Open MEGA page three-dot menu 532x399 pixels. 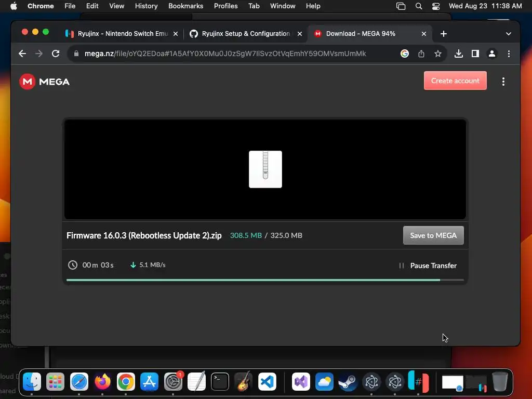click(x=503, y=82)
